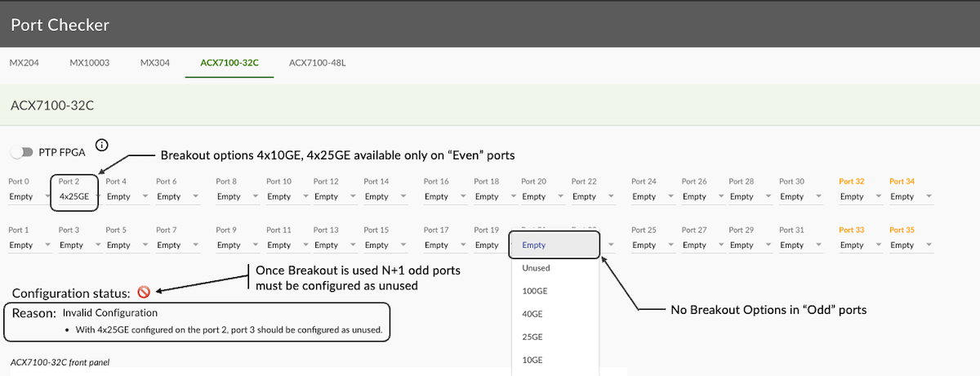This screenshot has width=980, height=376.
Task: Open the Port 0 dropdown
Action: pyautogui.click(x=29, y=196)
